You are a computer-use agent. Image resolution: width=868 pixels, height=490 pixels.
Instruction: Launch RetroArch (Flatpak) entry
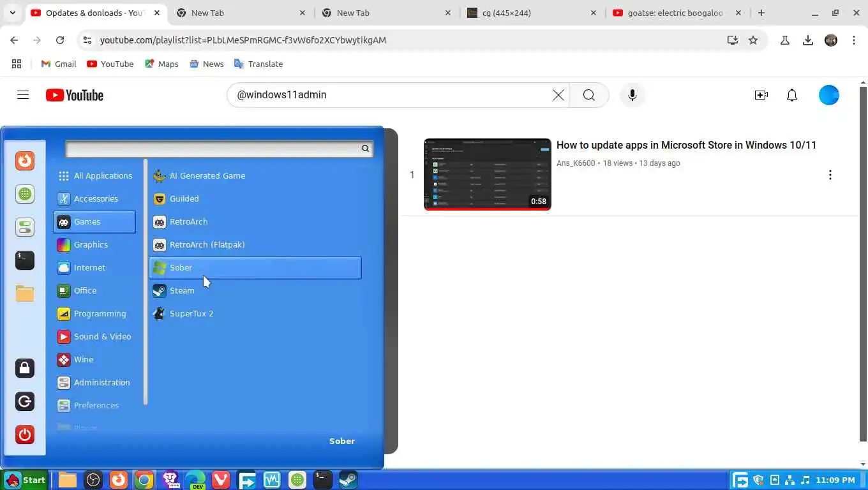[x=255, y=245]
